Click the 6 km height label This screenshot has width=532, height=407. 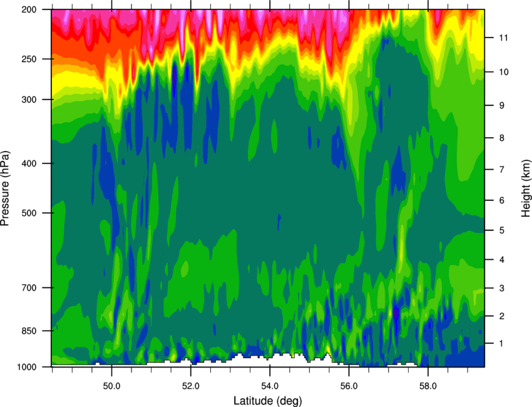(x=502, y=200)
